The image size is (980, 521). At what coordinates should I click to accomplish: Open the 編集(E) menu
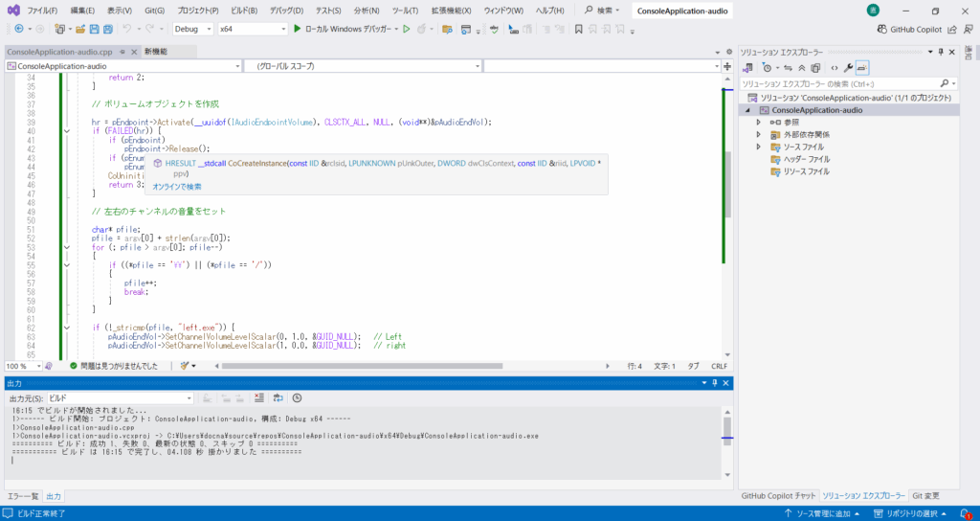tap(82, 11)
